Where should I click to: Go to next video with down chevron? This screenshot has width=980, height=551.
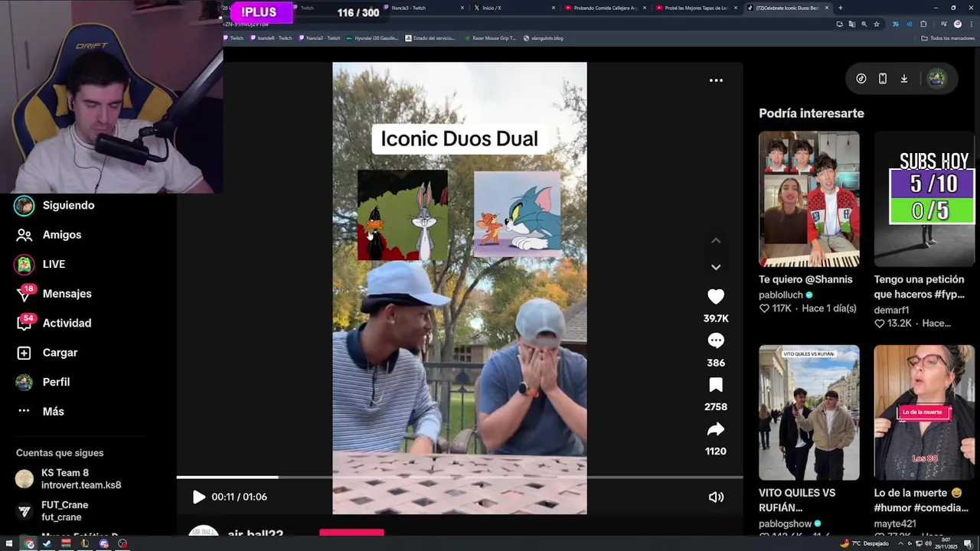pyautogui.click(x=716, y=267)
